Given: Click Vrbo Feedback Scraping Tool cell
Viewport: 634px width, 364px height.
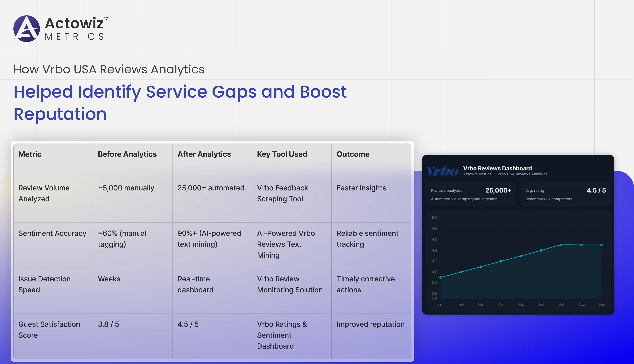Looking at the screenshot, I should [283, 193].
